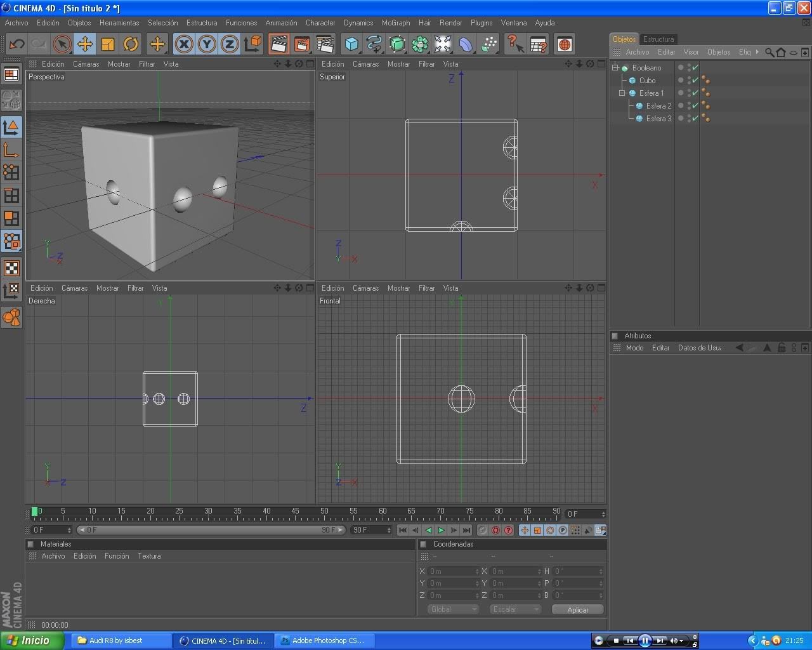Open the Escalar size mode dropdown
This screenshot has height=650, width=812.
click(x=515, y=609)
